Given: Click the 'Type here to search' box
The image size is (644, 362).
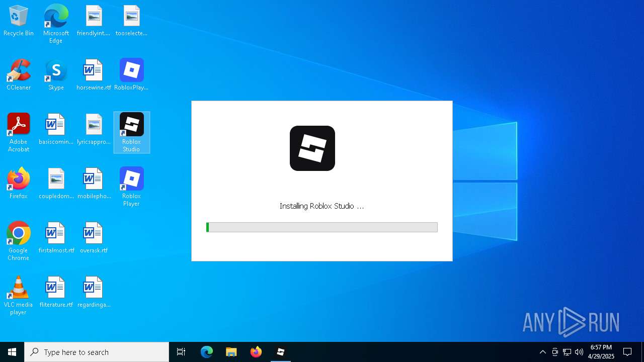Looking at the screenshot, I should [97, 352].
